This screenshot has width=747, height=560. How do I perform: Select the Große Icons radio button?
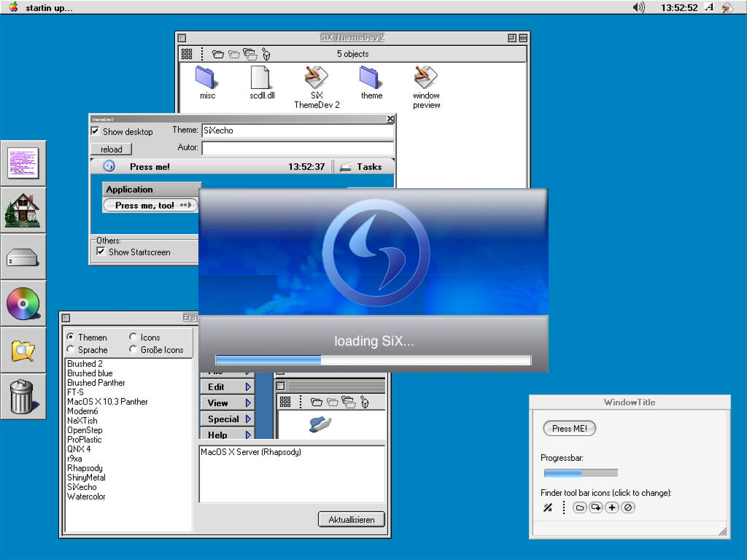pyautogui.click(x=133, y=349)
